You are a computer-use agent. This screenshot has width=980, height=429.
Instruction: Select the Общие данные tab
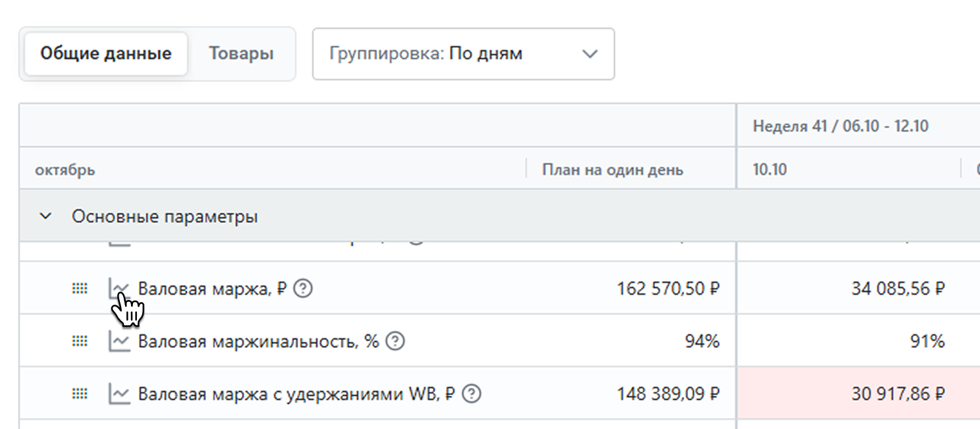point(106,54)
